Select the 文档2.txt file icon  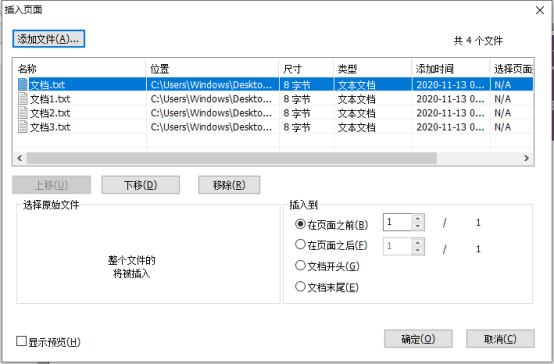coord(23,113)
